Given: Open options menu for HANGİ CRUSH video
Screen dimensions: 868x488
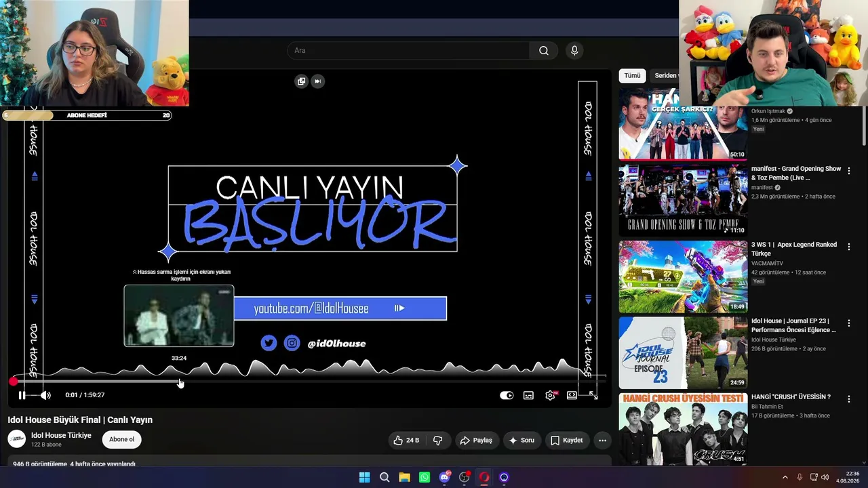Looking at the screenshot, I should tap(848, 399).
